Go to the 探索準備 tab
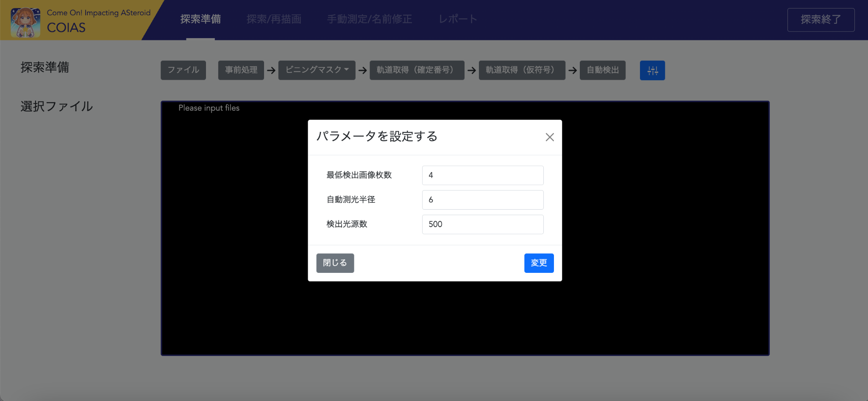The image size is (868, 401). 201,19
